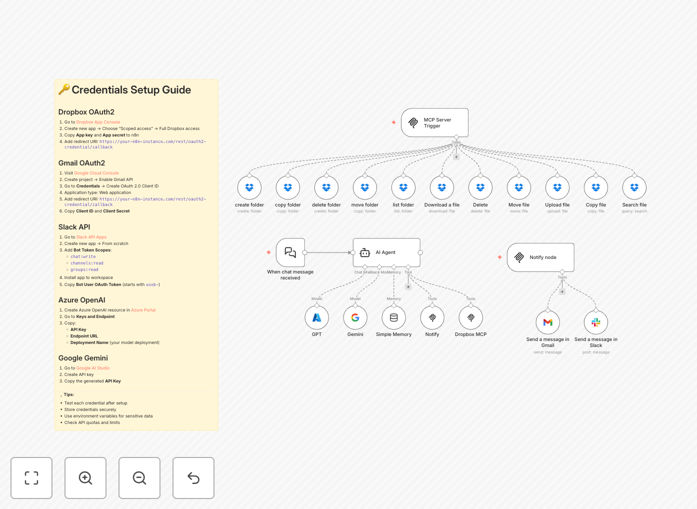The height and width of the screenshot is (509, 697).
Task: Open the Azure Portal link
Action: [x=143, y=310]
